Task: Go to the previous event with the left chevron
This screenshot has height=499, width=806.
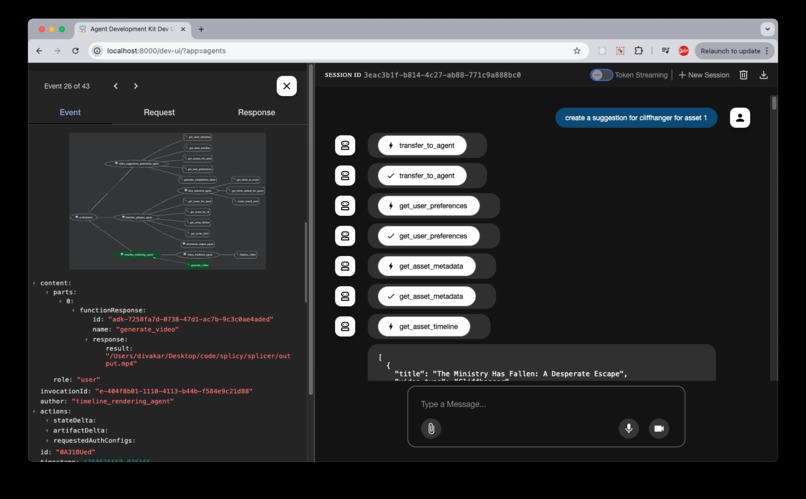Action: click(116, 86)
